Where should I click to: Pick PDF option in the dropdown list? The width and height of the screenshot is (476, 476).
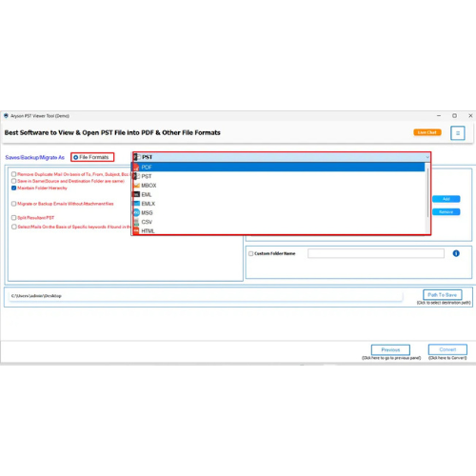(x=279, y=168)
